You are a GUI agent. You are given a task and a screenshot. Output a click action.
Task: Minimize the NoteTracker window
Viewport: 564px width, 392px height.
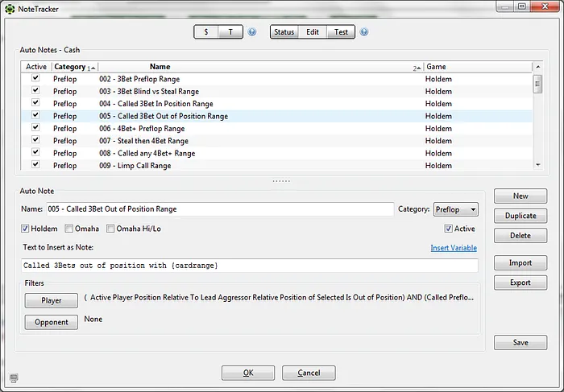pos(505,6)
